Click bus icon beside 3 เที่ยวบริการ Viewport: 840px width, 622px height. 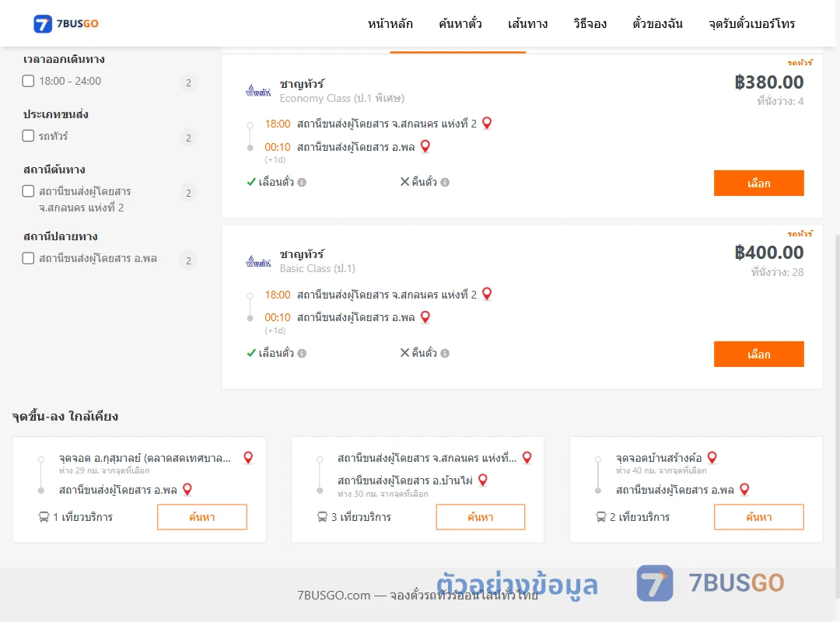[322, 517]
